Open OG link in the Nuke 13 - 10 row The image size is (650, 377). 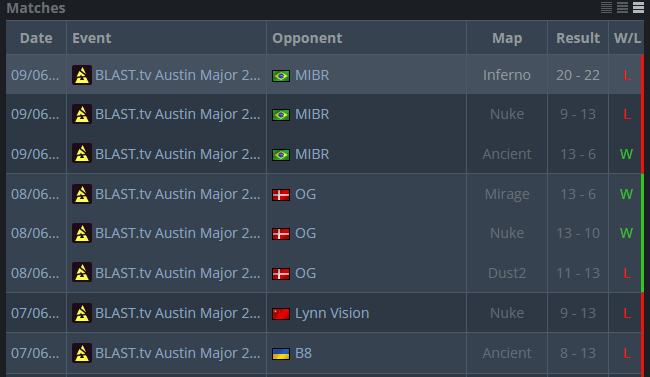pyautogui.click(x=305, y=233)
